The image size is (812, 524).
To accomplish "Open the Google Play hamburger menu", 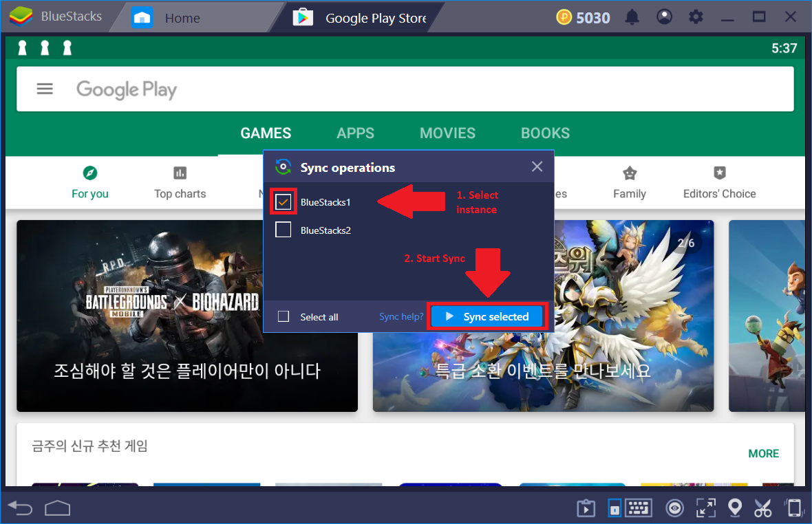I will click(x=45, y=89).
